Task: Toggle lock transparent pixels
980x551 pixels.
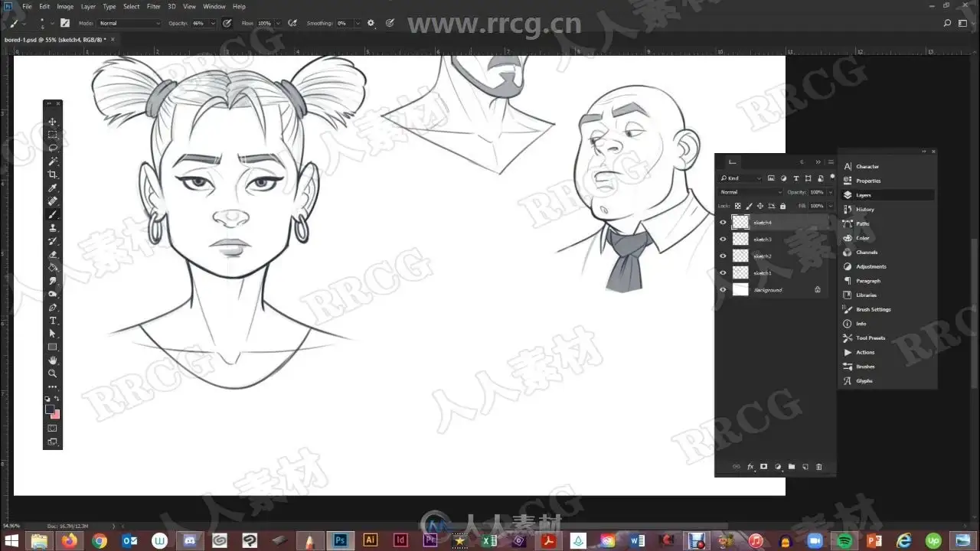Action: [738, 206]
